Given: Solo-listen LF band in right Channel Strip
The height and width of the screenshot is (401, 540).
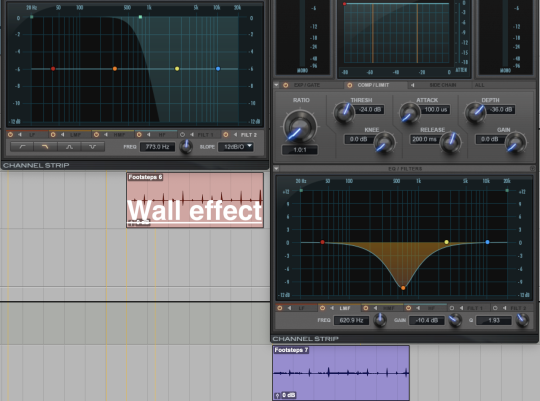Looking at the screenshot, I should [x=289, y=308].
